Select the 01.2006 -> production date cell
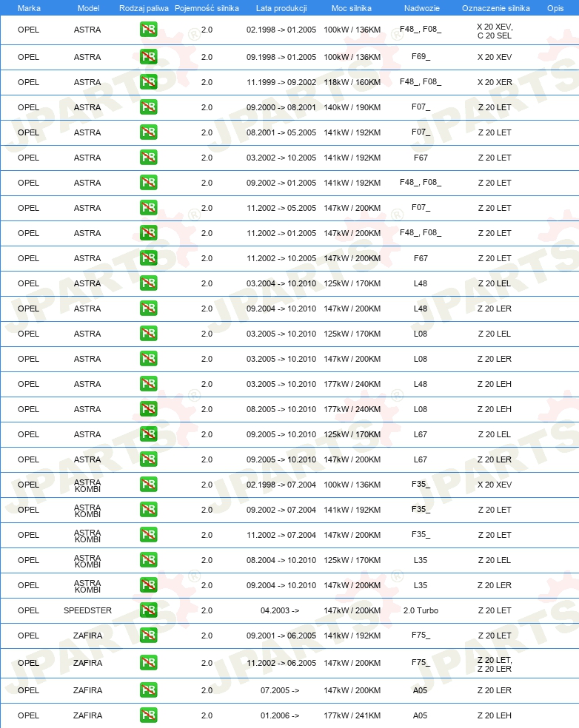The height and width of the screenshot is (728, 579). coord(280,715)
